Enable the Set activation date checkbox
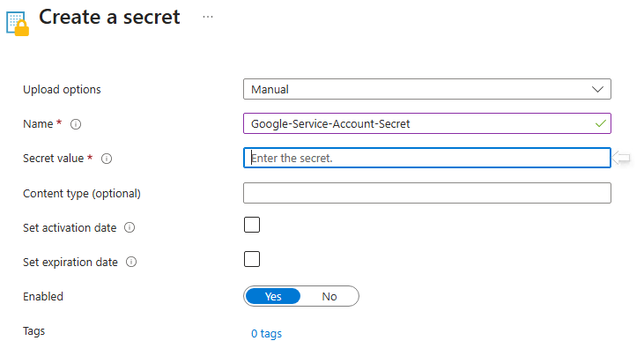Viewport: 644px width, 363px height. coord(252,225)
